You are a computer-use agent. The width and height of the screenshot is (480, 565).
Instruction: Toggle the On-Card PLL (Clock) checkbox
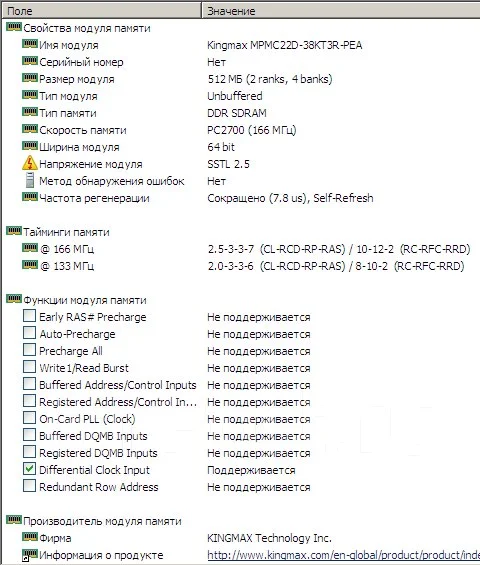click(29, 418)
